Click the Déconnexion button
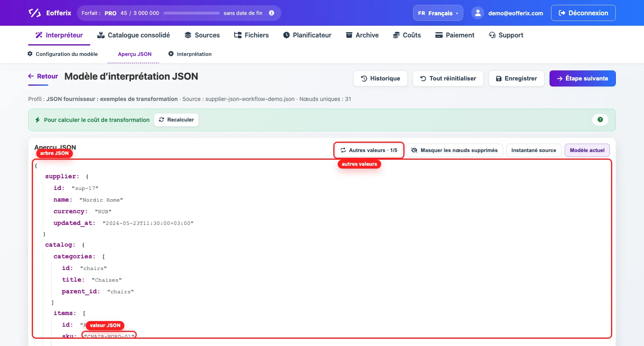644x346 pixels. (x=583, y=13)
